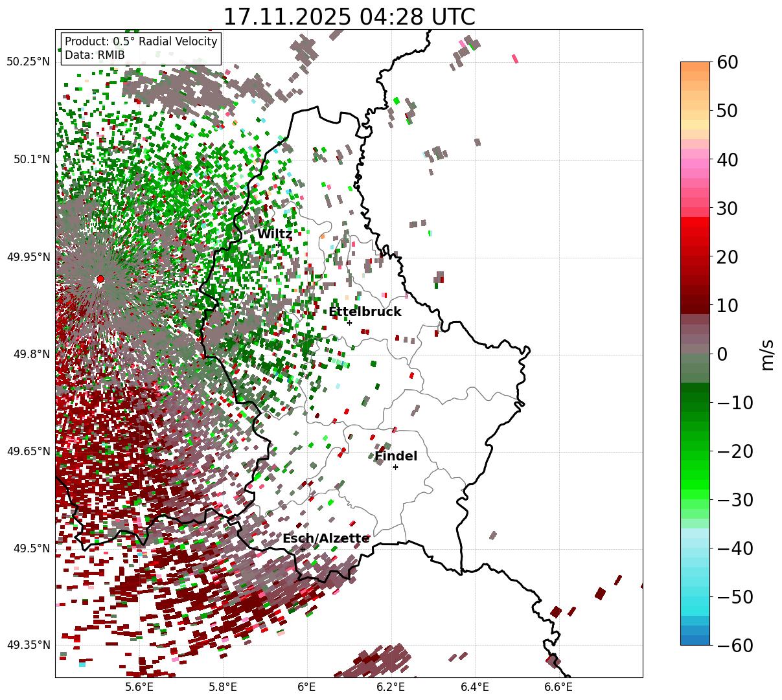The image size is (782, 700).
Task: Click the bright green colorbar segment near −27
Action: click(695, 484)
